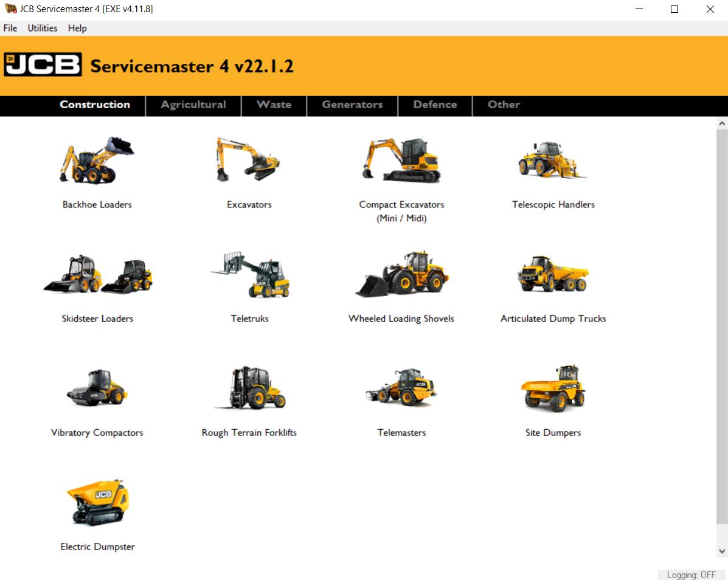Open the Utilities menu
This screenshot has height=580, width=728.
[x=42, y=28]
